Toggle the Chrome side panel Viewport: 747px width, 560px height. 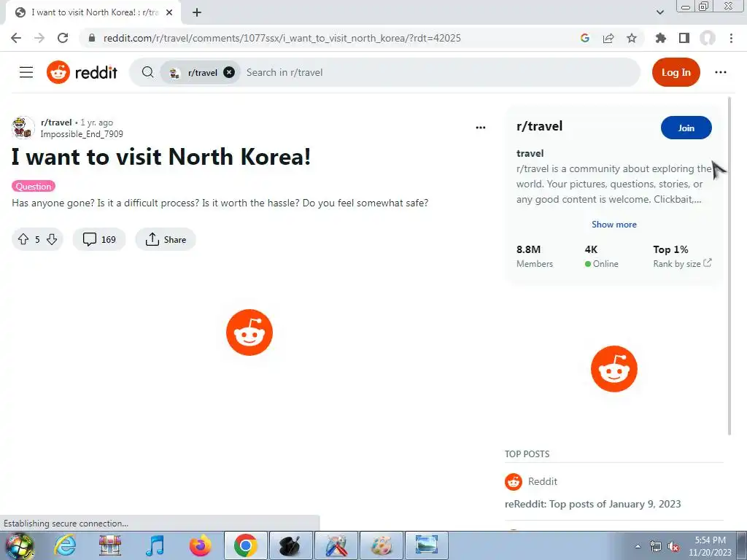[x=684, y=38]
